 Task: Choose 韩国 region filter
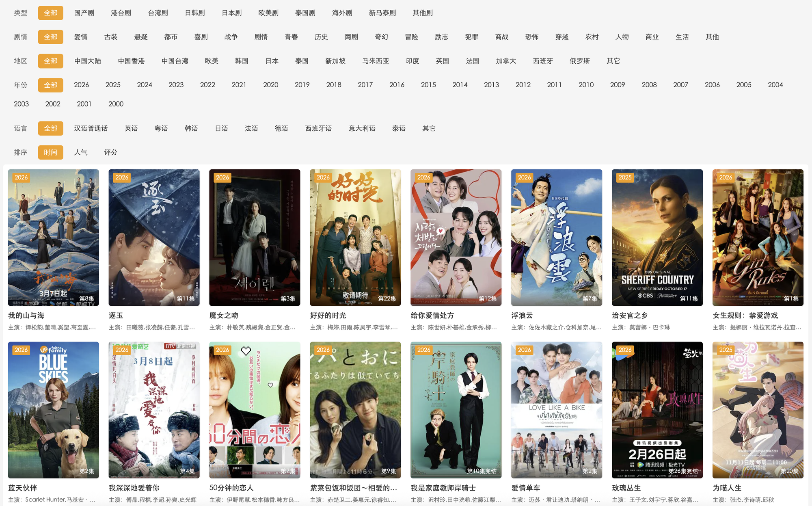242,61
